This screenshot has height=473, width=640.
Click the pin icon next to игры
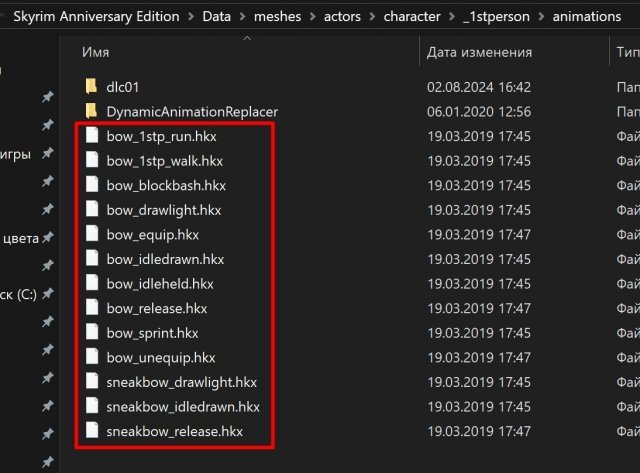click(x=48, y=153)
